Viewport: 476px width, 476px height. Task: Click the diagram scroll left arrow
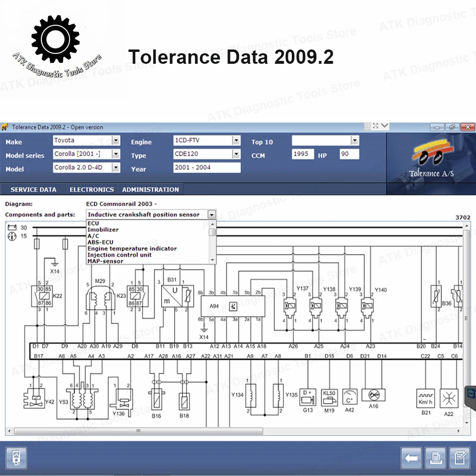[x=10, y=431]
